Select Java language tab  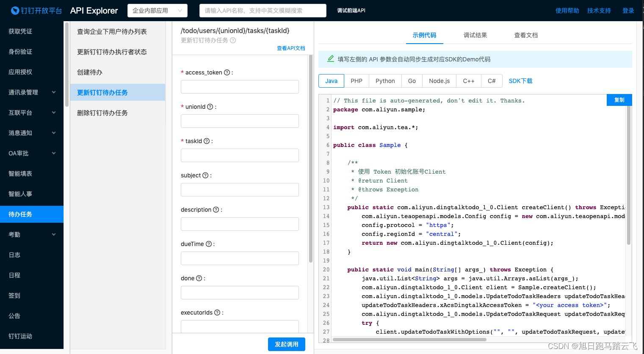tap(332, 81)
